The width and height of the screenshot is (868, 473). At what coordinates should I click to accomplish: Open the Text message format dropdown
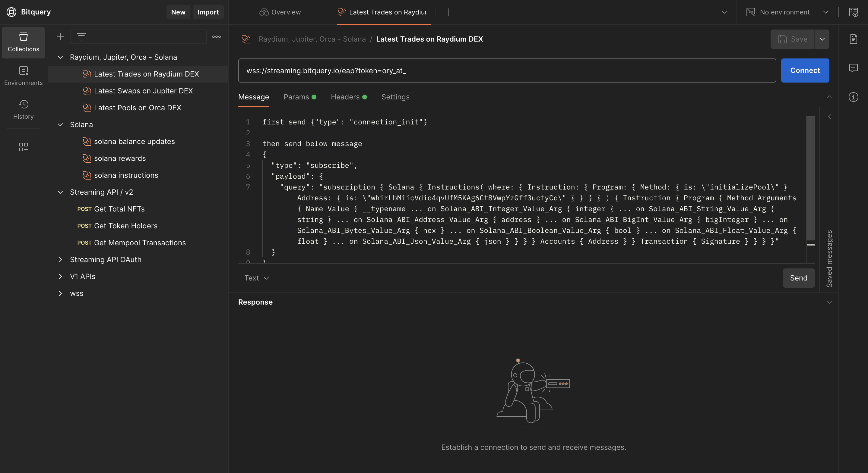tap(256, 278)
